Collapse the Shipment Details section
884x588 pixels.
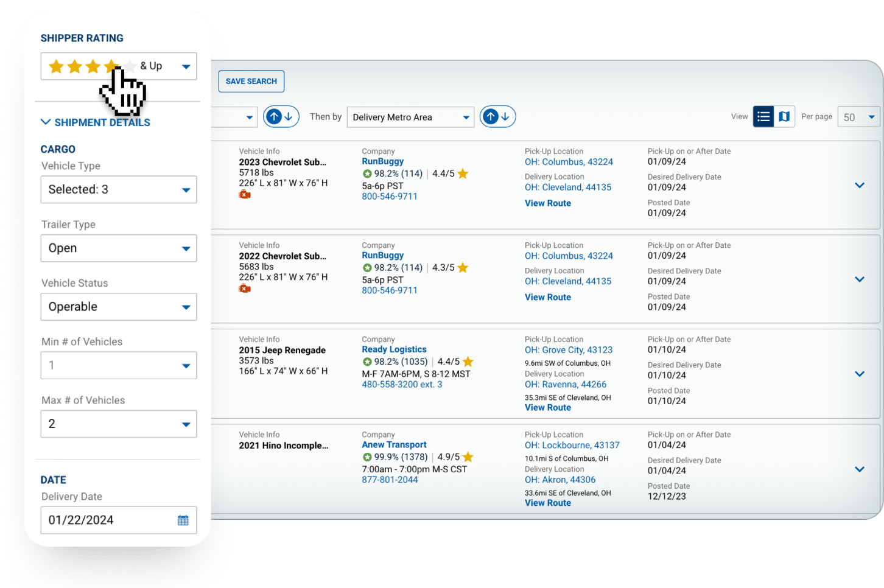point(46,122)
